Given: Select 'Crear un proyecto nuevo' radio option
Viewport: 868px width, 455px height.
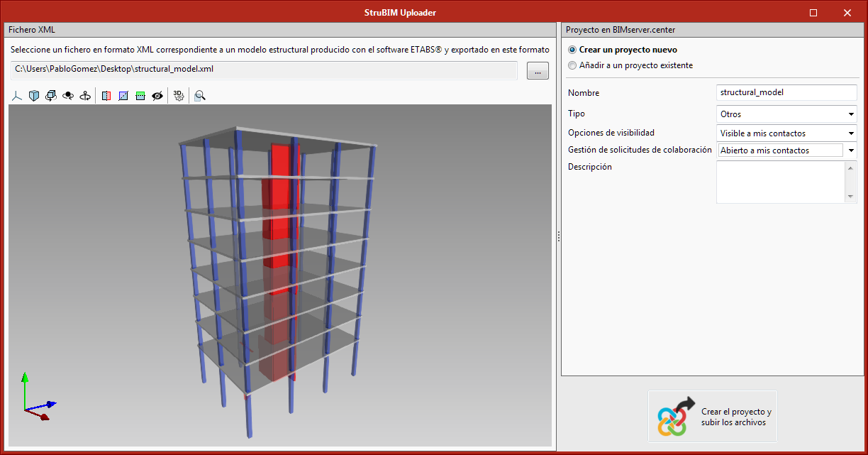Looking at the screenshot, I should tap(572, 50).
